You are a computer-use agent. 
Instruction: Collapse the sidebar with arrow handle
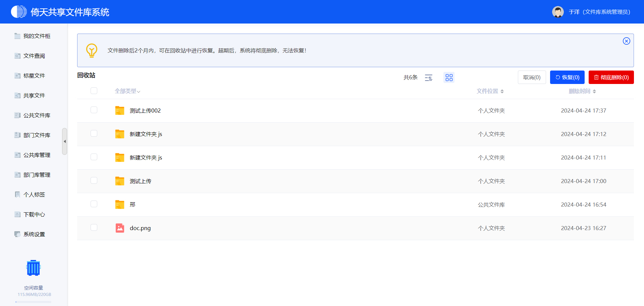[65, 141]
